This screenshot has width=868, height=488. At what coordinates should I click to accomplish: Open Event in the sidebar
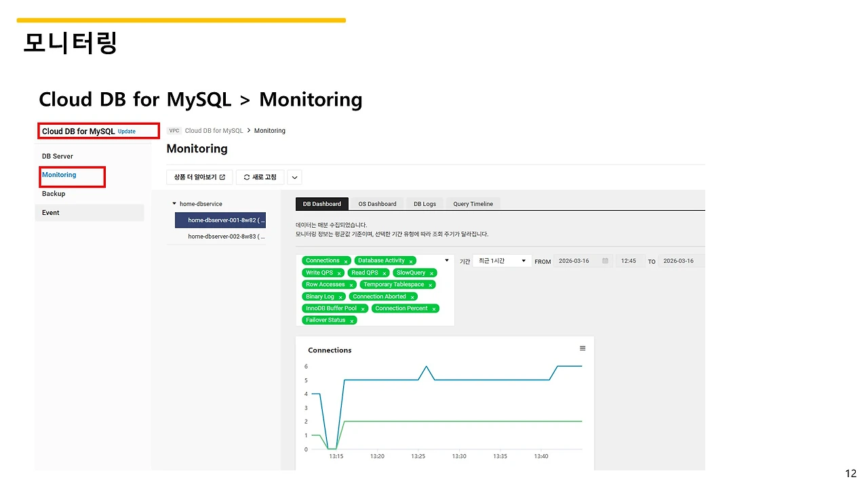[90, 213]
